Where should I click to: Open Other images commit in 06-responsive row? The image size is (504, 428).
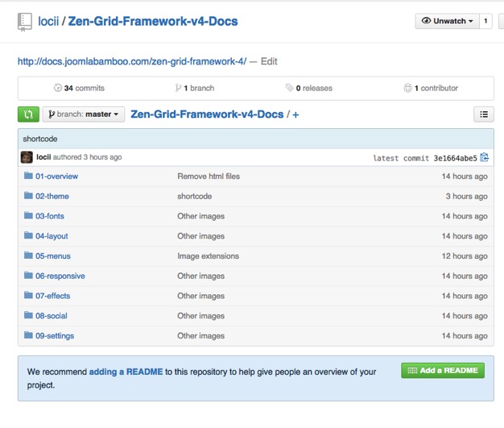[x=201, y=276]
